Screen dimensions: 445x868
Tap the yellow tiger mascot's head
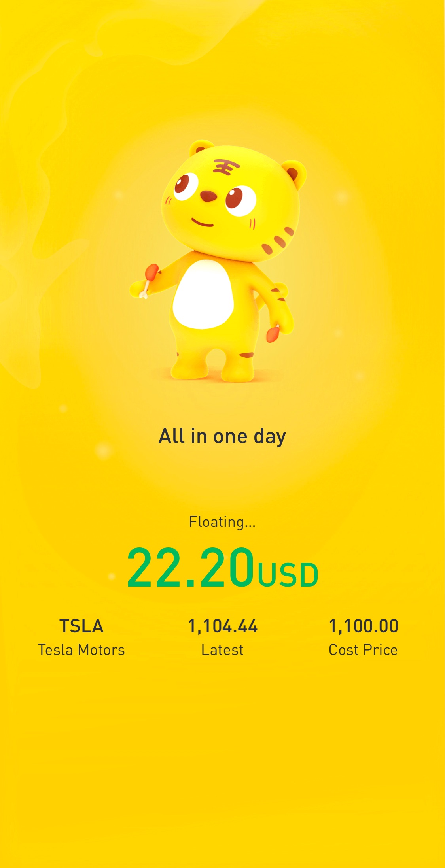pos(231,202)
